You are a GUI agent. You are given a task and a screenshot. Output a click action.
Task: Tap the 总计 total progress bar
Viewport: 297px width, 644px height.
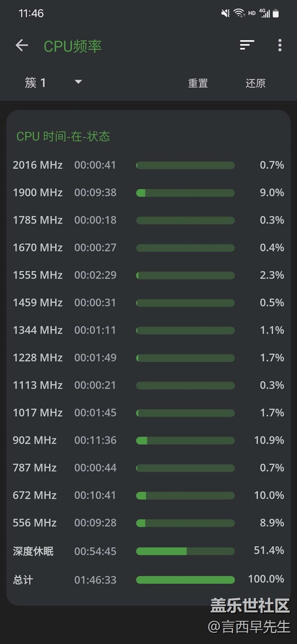click(185, 580)
